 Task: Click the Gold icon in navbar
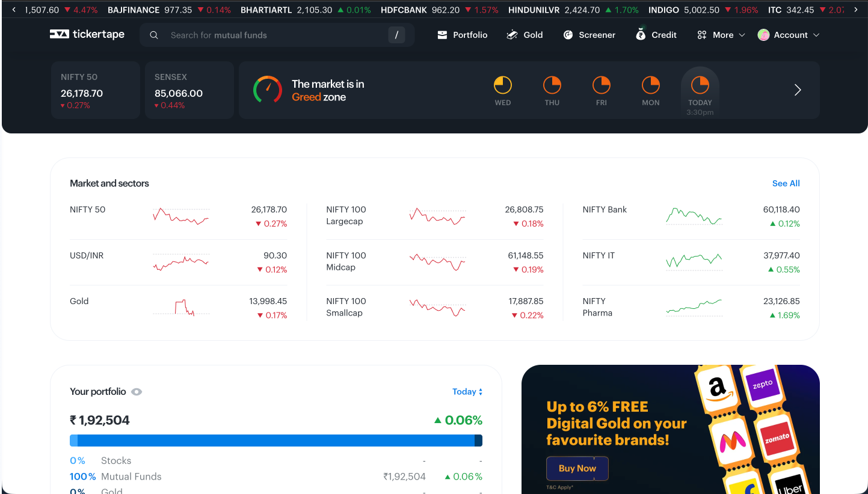[512, 35]
